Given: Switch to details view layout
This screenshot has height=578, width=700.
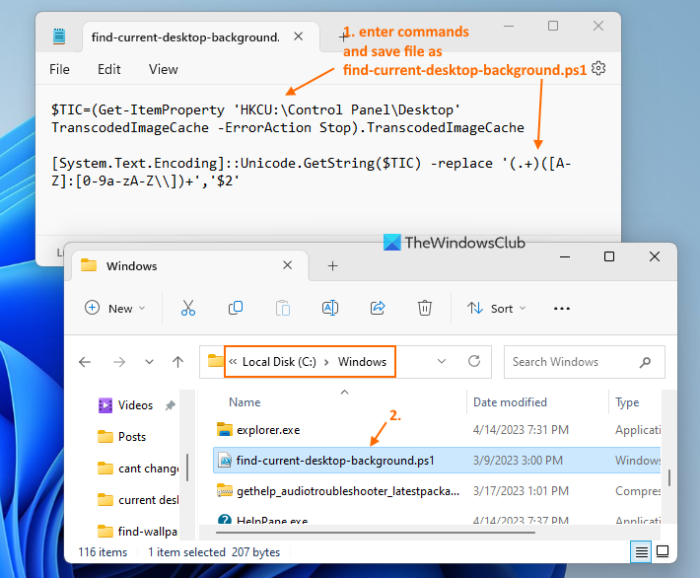Looking at the screenshot, I should click(641, 552).
